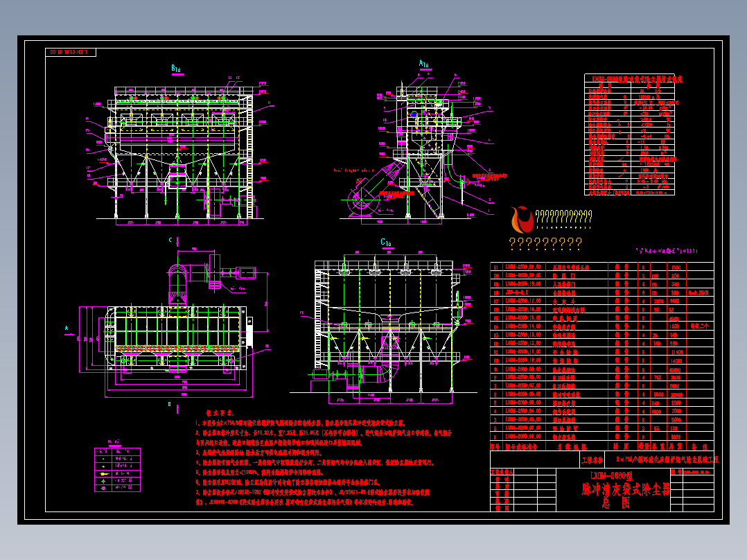The height and width of the screenshot is (560, 747).
Task: Click the rotated drawing number box in top-left corner
Action: tap(71, 52)
